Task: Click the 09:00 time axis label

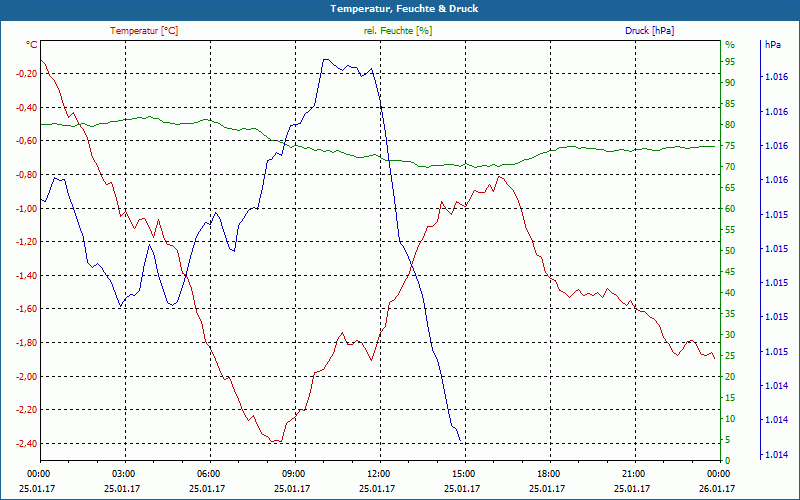Action: [x=292, y=474]
